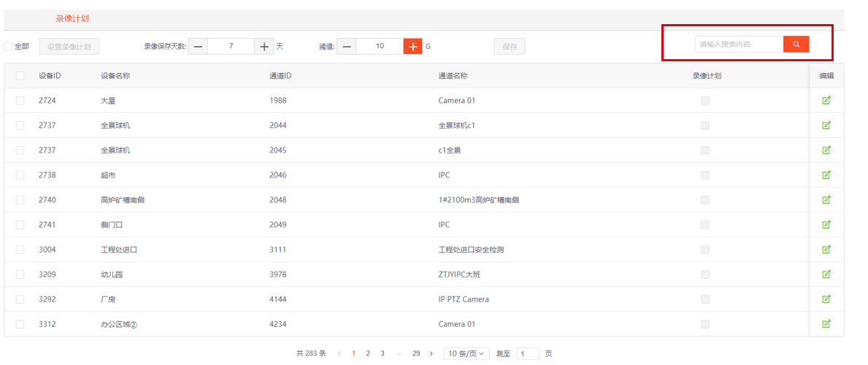Screen dimensions: 868x365
Task: Click the 设备名称 column header
Action: [115, 76]
